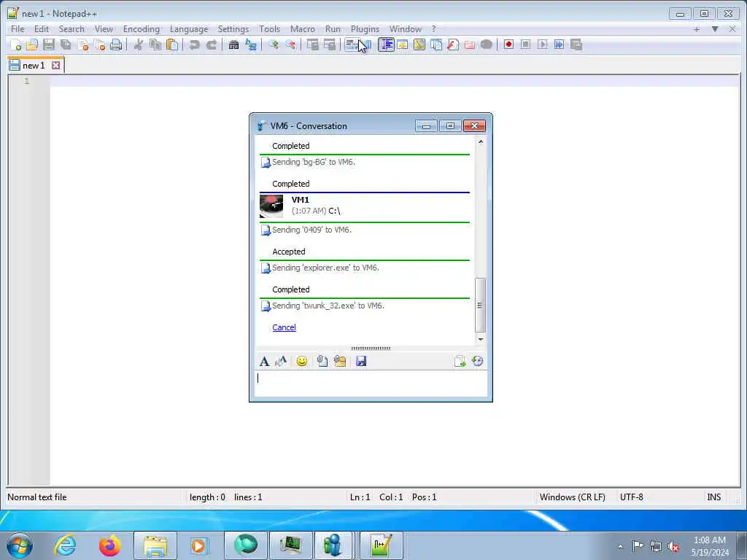
Task: Toggle synchronized vertical scrolling
Action: coord(312,44)
